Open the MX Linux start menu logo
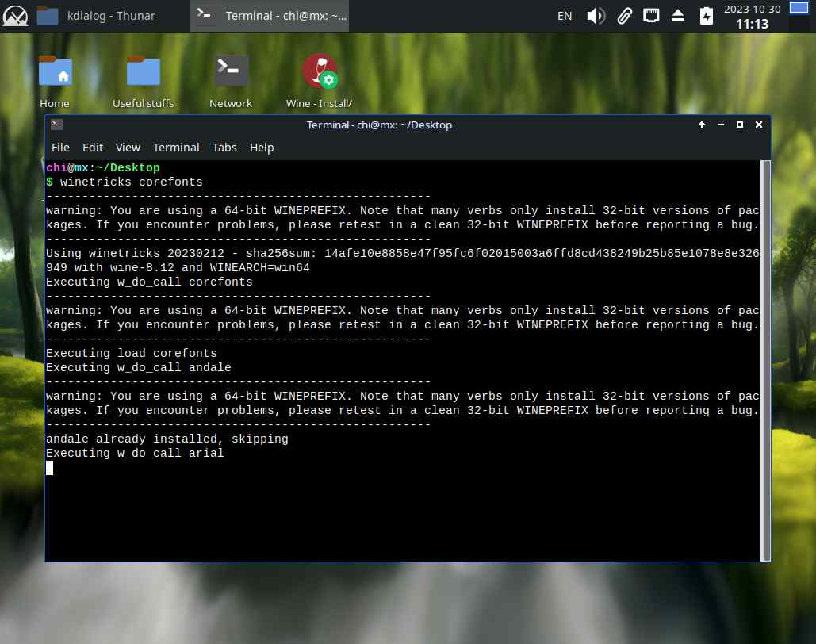The width and height of the screenshot is (816, 644). tap(16, 16)
